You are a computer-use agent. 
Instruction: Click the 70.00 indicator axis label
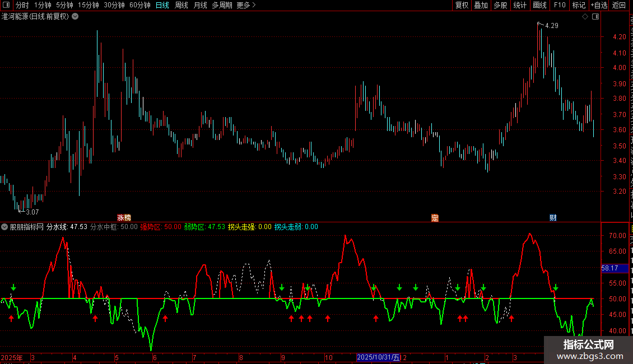pos(618,236)
